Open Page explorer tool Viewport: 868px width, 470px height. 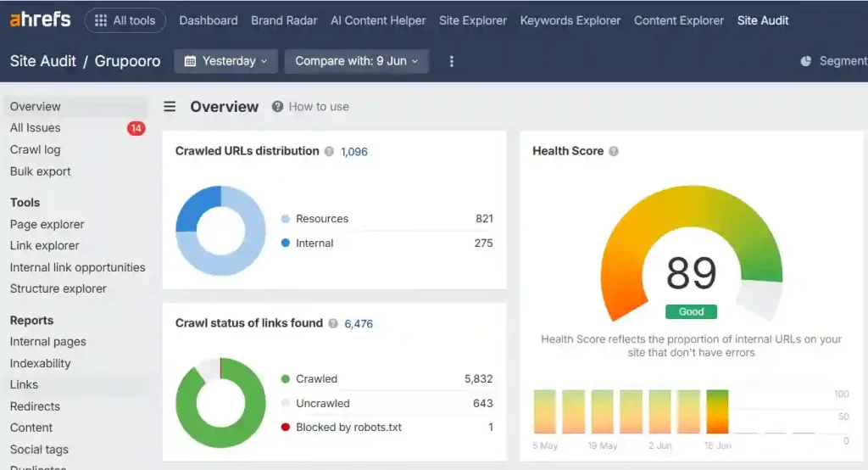point(47,225)
